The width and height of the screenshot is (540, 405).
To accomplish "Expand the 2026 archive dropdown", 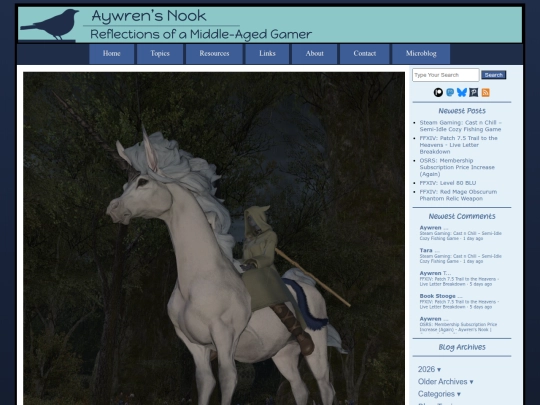I will coord(429,369).
